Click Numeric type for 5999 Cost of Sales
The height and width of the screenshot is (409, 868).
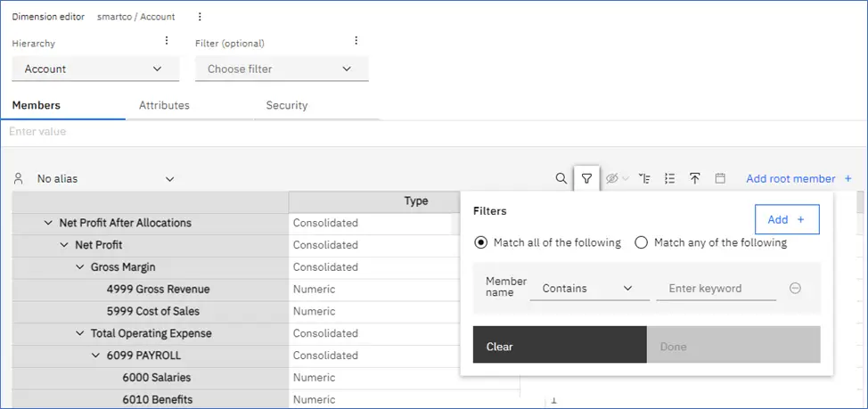tap(314, 312)
